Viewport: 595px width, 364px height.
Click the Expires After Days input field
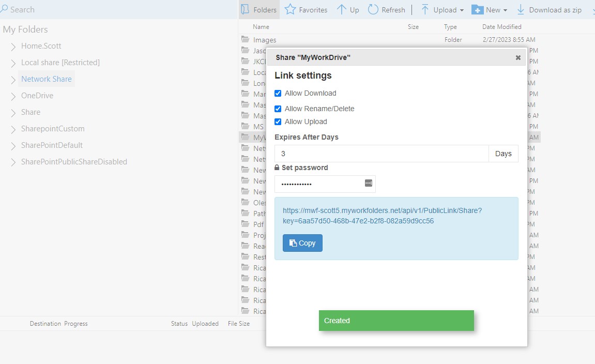[382, 154]
